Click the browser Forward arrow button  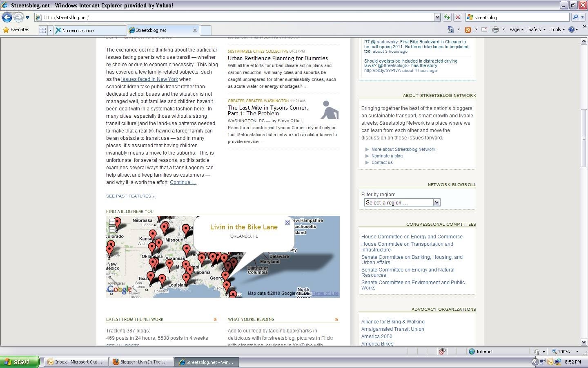pyautogui.click(x=18, y=17)
